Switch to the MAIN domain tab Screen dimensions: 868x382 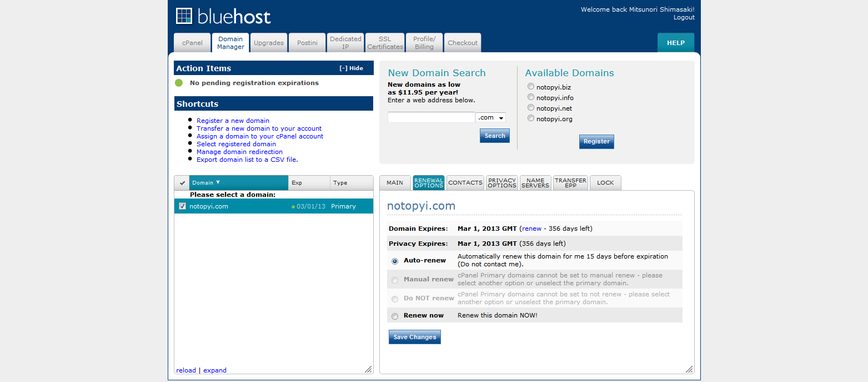point(395,183)
